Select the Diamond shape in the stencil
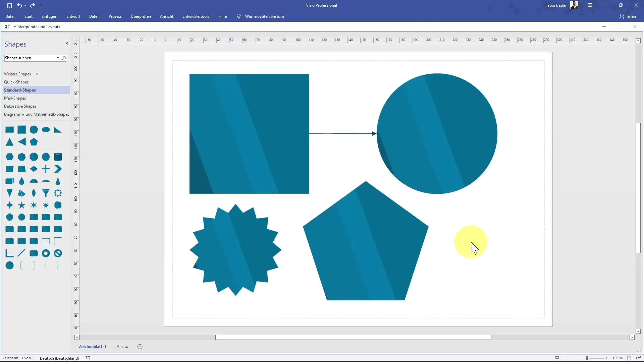This screenshot has width=644, height=362. pos(34,169)
